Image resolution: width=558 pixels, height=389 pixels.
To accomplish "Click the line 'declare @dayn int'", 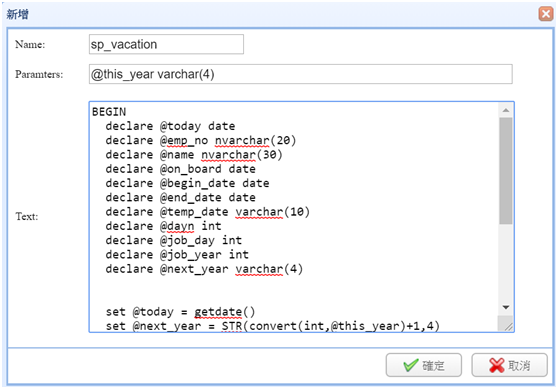I will coord(163,226).
